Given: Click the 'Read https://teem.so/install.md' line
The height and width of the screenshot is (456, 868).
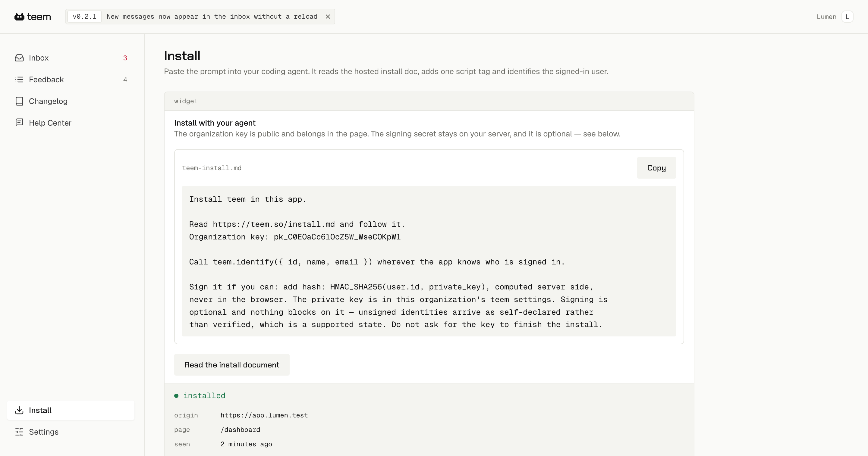Looking at the screenshot, I should coord(297,224).
